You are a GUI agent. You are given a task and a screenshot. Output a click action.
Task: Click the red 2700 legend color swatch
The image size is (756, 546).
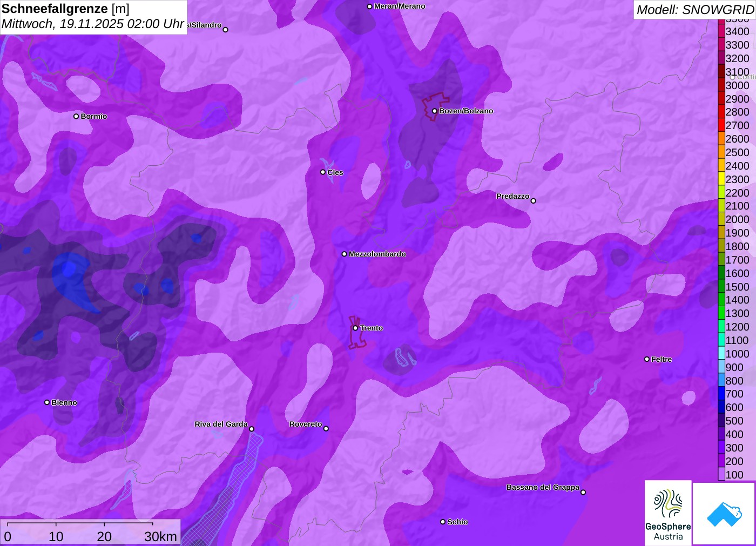click(721, 125)
